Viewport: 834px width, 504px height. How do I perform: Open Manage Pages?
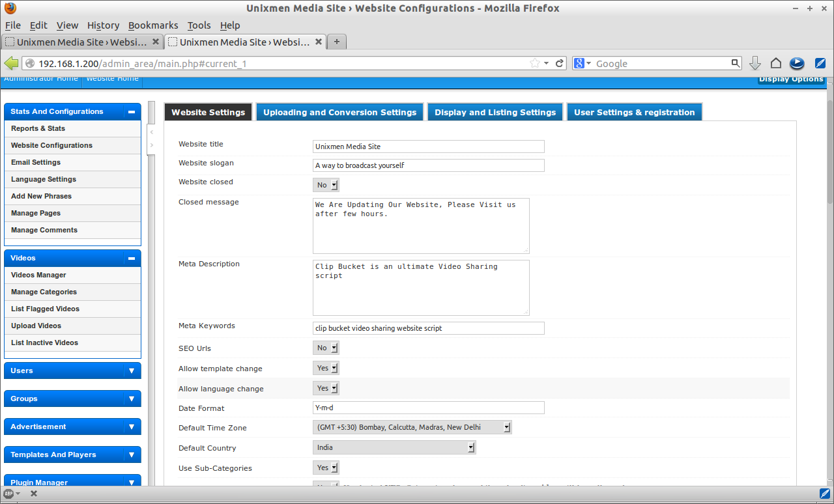[x=36, y=213]
